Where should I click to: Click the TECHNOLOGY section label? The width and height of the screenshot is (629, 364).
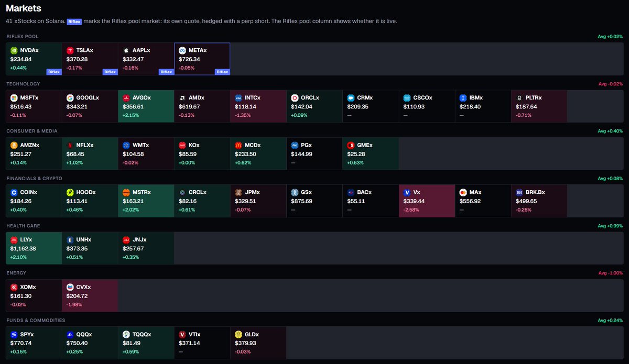click(x=23, y=84)
